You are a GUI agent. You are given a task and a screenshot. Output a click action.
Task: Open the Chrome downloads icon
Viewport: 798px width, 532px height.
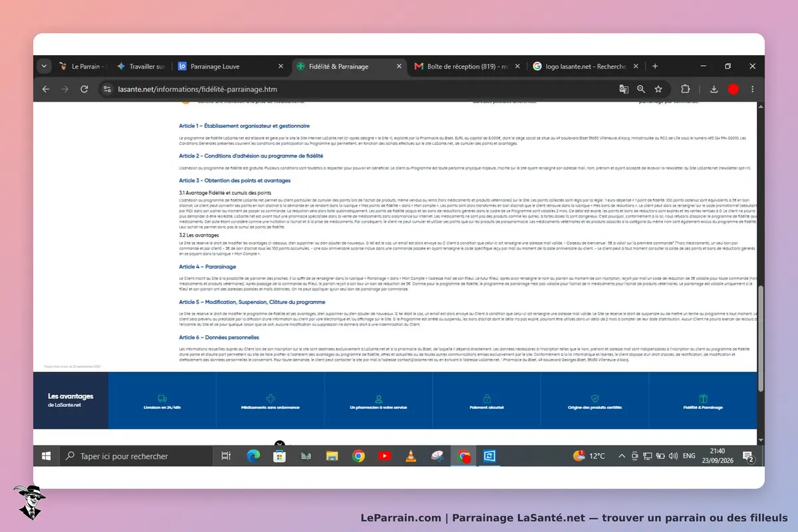(x=714, y=89)
